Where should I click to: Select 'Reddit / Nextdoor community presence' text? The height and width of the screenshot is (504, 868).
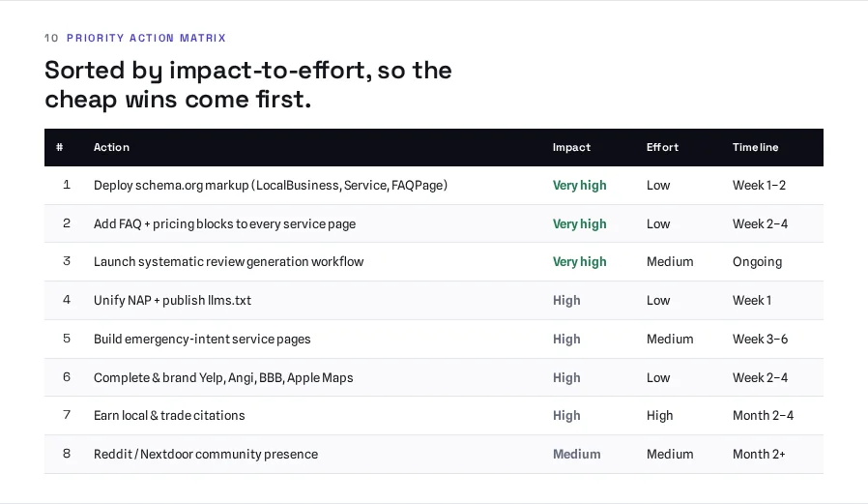coord(205,454)
